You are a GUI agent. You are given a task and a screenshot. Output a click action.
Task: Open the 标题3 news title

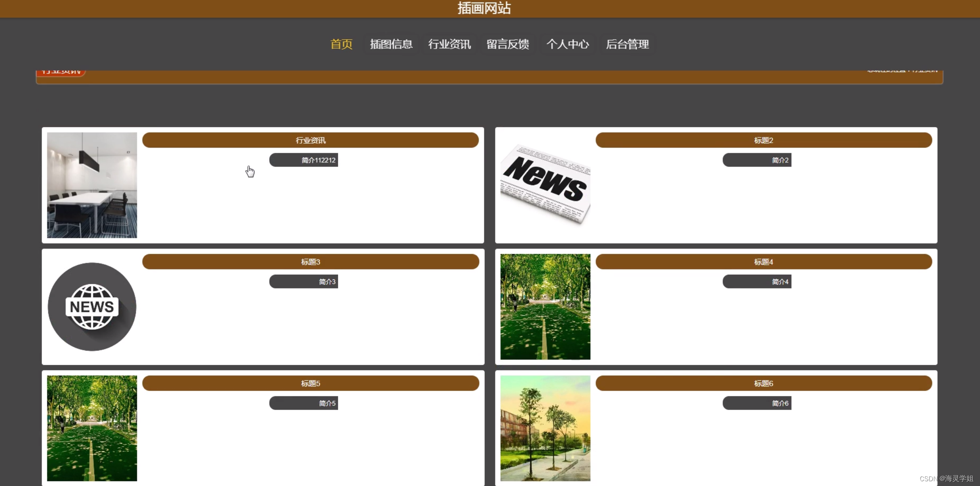[310, 262]
